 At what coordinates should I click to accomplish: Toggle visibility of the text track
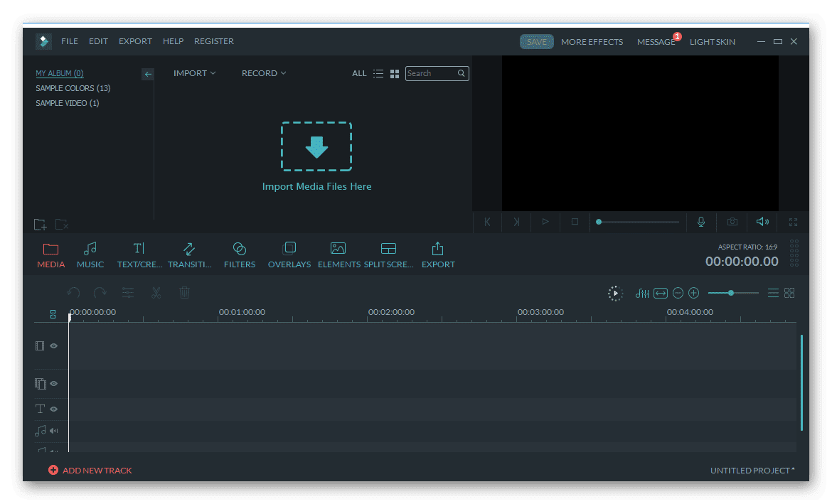pos(53,409)
